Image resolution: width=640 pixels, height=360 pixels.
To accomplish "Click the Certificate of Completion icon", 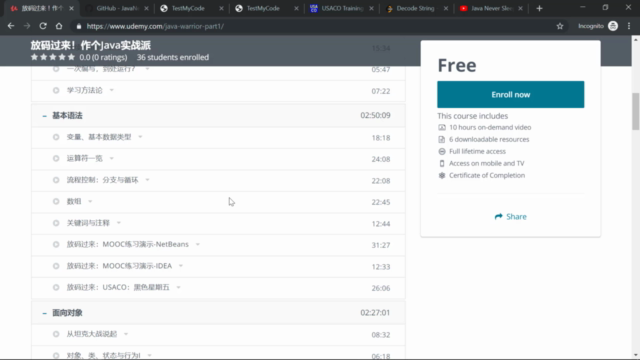I will (442, 175).
